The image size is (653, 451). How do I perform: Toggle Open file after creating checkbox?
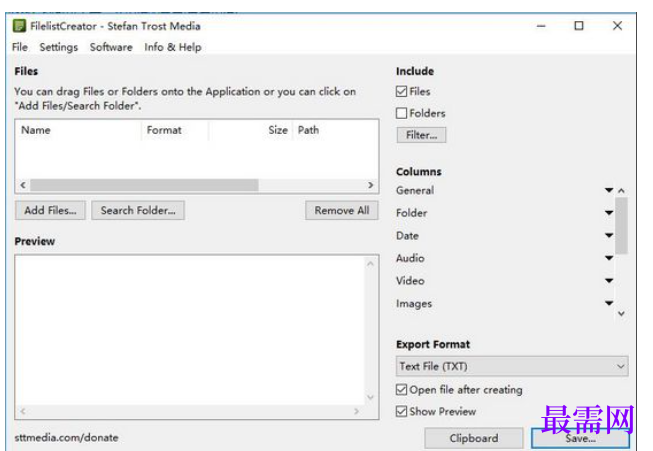tap(401, 389)
